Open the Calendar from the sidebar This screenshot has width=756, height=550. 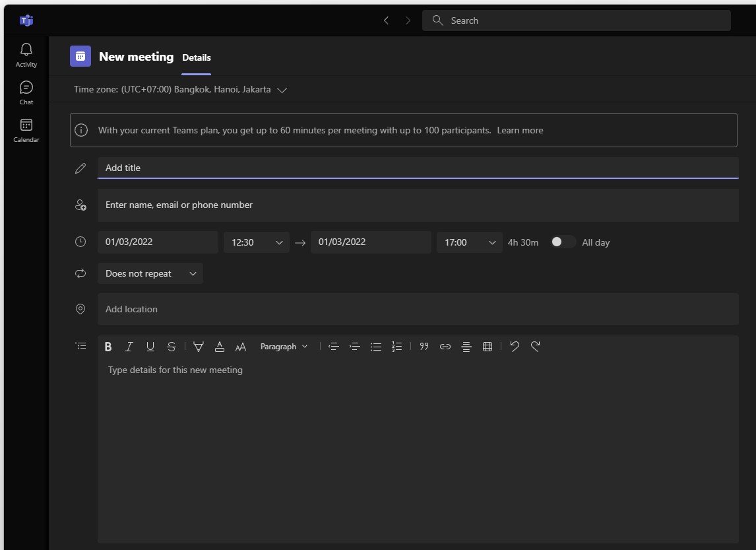click(x=26, y=130)
